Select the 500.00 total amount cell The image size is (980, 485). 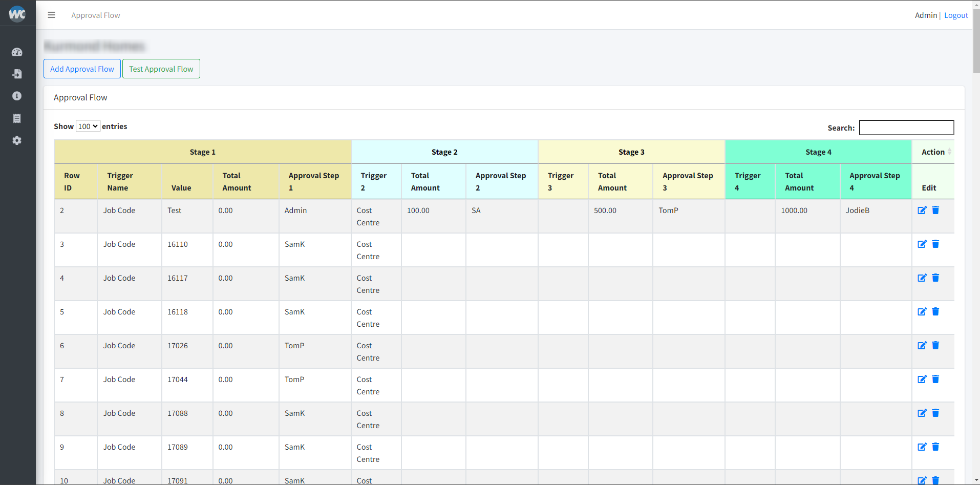[621, 216]
